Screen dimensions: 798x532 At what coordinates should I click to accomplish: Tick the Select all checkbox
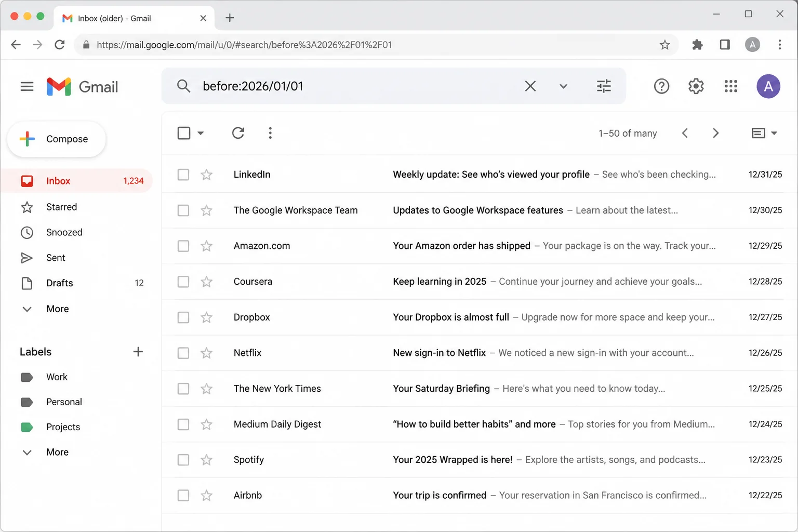pos(184,133)
